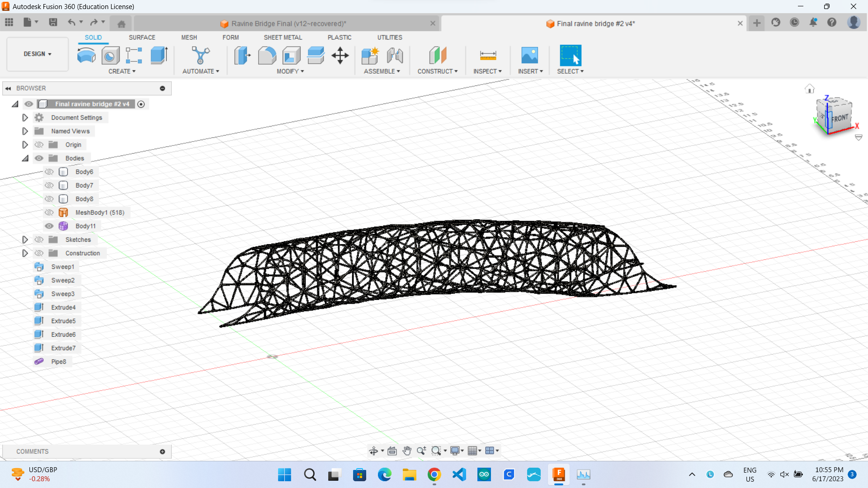
Task: Toggle visibility of Body6 body
Action: [x=49, y=171]
